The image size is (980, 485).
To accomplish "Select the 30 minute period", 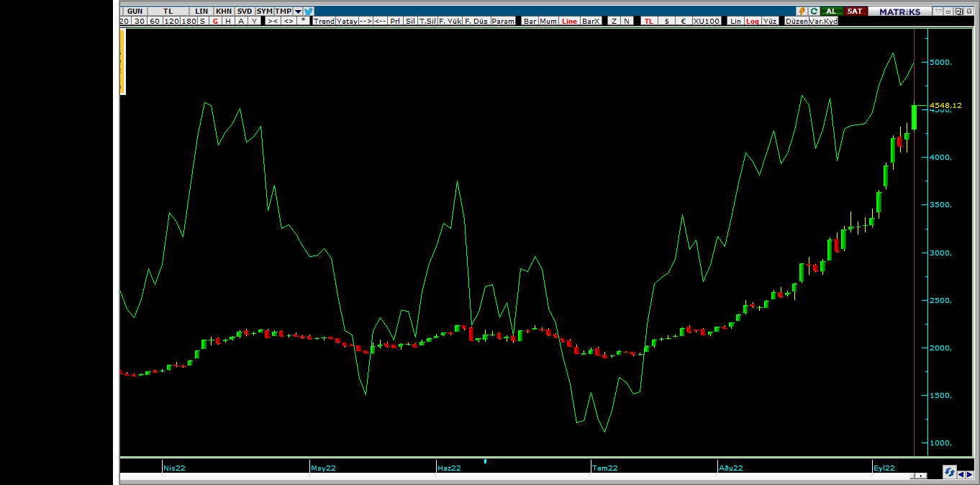I will click(139, 21).
